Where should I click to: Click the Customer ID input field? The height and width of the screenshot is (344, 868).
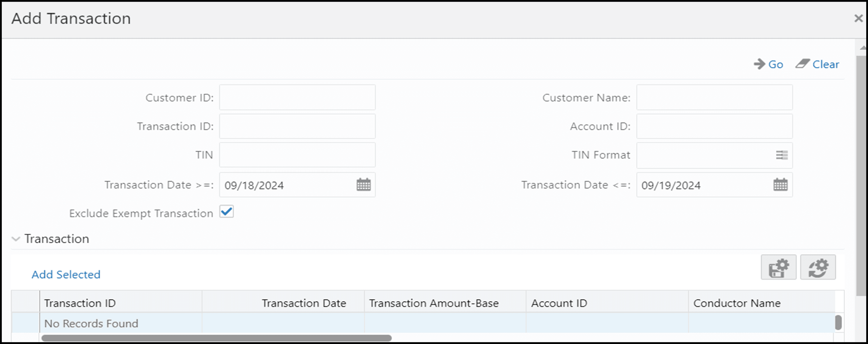[297, 97]
